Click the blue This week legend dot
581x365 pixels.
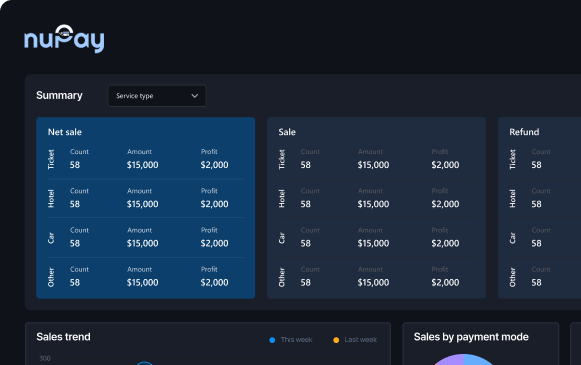pos(272,340)
